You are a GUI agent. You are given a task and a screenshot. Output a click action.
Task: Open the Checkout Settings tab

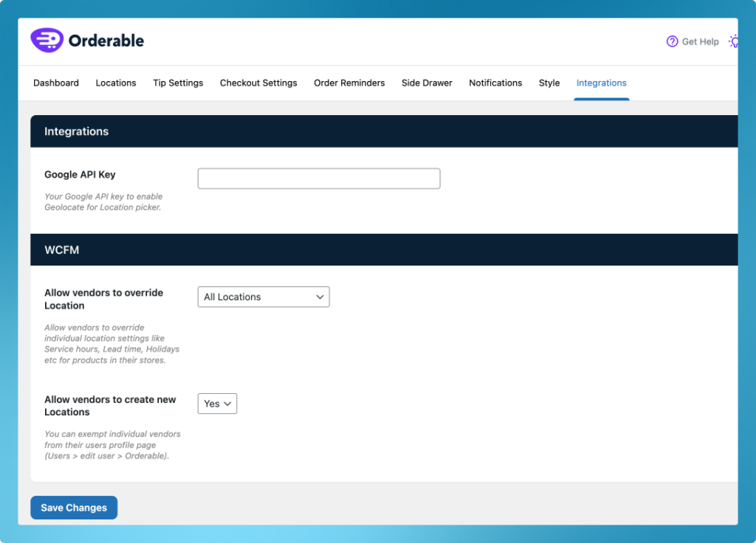pyautogui.click(x=258, y=83)
